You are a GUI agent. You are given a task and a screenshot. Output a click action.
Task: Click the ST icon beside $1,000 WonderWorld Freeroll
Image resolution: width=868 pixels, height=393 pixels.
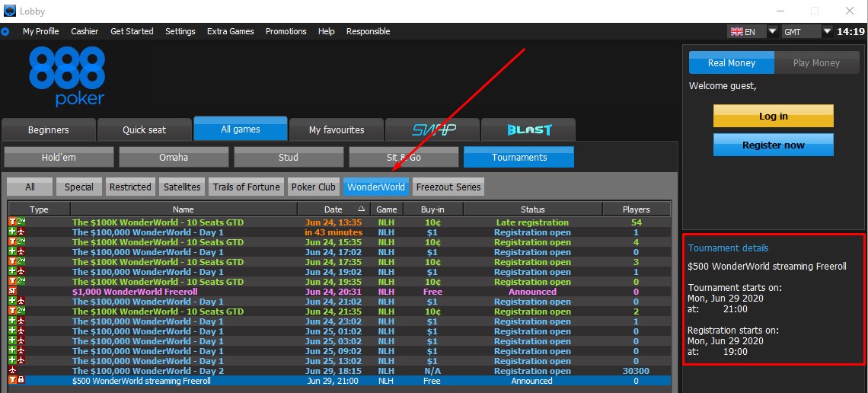[13, 291]
